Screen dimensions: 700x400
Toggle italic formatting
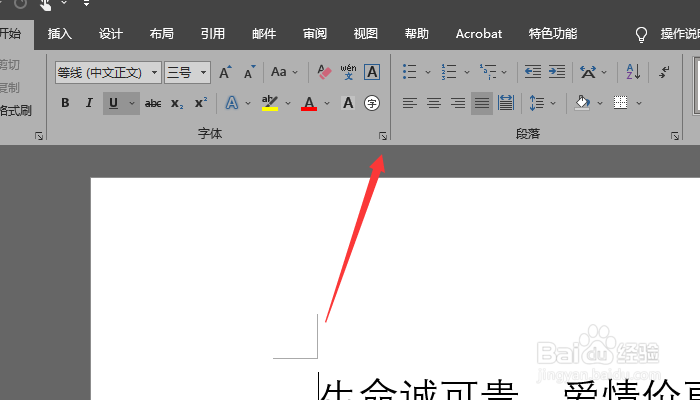tap(89, 103)
